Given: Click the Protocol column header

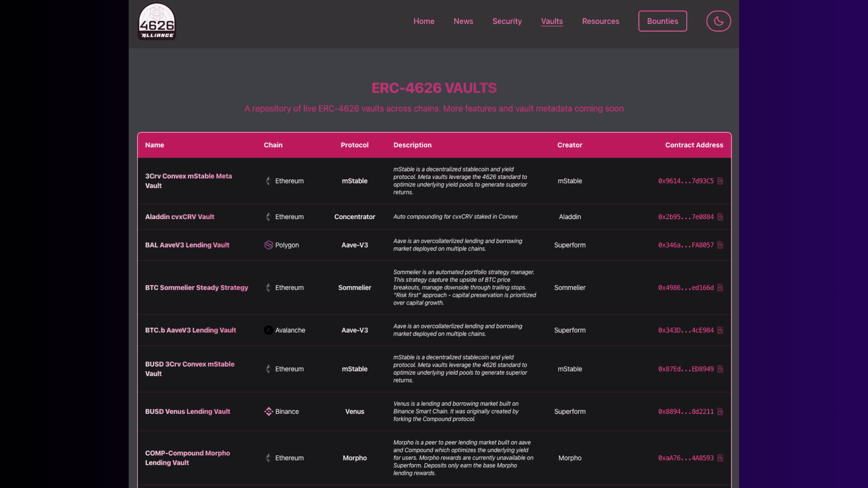Looking at the screenshot, I should (x=354, y=145).
